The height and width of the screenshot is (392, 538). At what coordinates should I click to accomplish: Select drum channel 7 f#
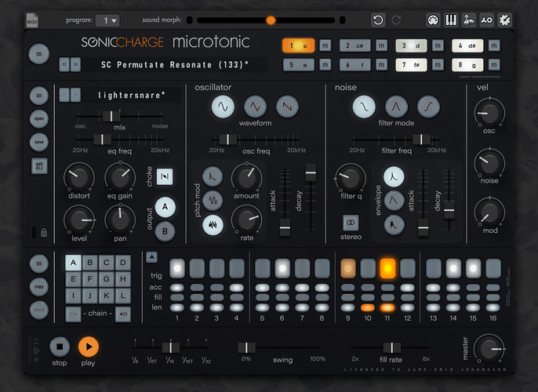coord(411,64)
